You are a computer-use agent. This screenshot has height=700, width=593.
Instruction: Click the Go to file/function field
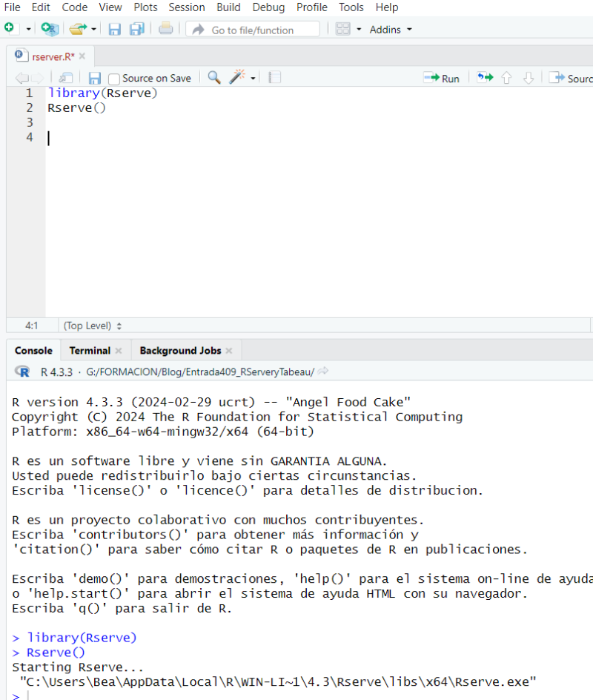pyautogui.click(x=253, y=30)
